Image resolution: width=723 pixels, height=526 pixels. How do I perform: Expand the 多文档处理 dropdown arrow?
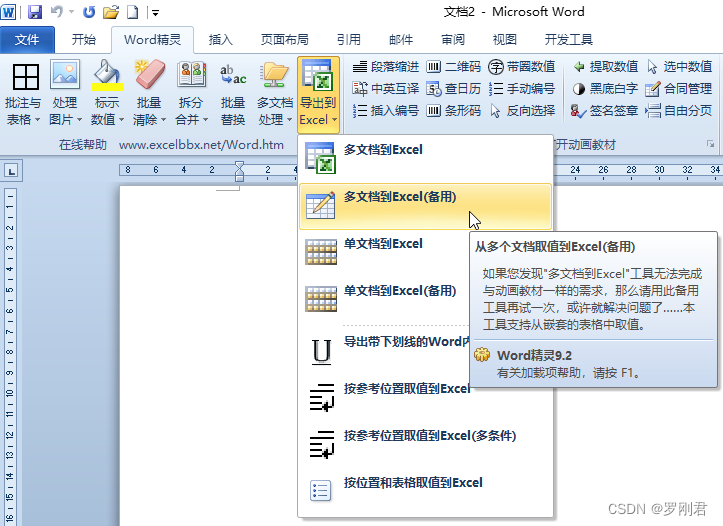click(289, 120)
